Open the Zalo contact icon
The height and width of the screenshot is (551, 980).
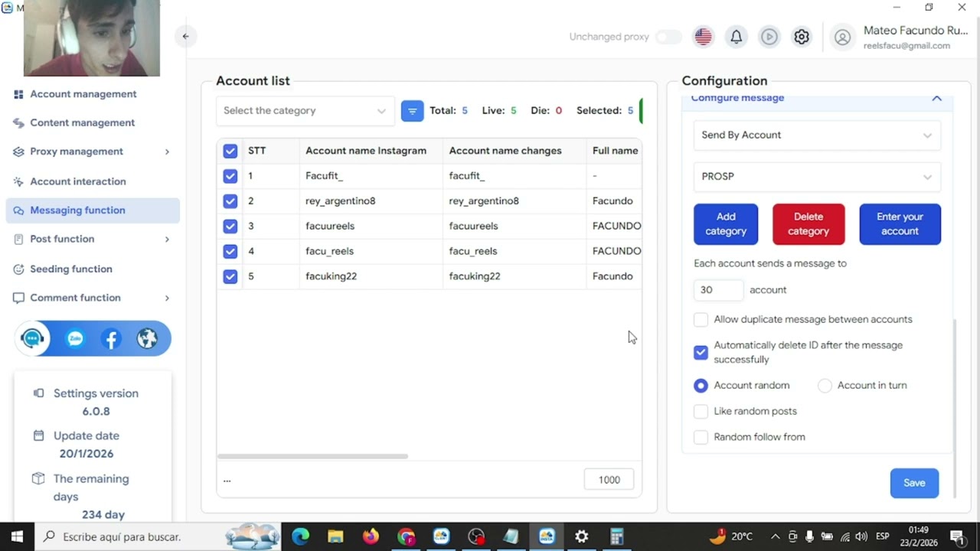(75, 338)
